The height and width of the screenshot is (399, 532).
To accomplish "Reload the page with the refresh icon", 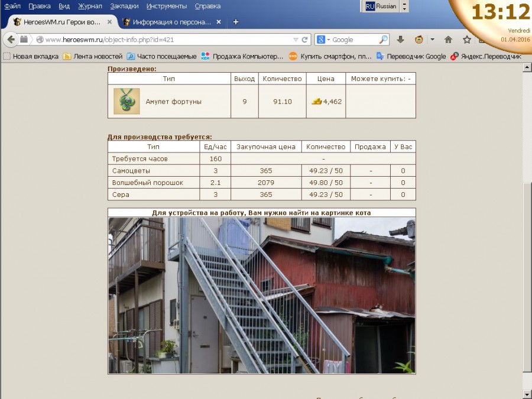I will click(305, 40).
